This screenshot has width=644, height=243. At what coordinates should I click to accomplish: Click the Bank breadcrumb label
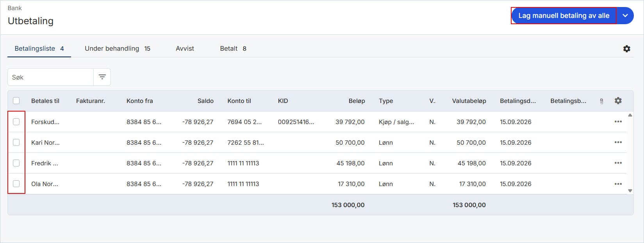tap(15, 8)
